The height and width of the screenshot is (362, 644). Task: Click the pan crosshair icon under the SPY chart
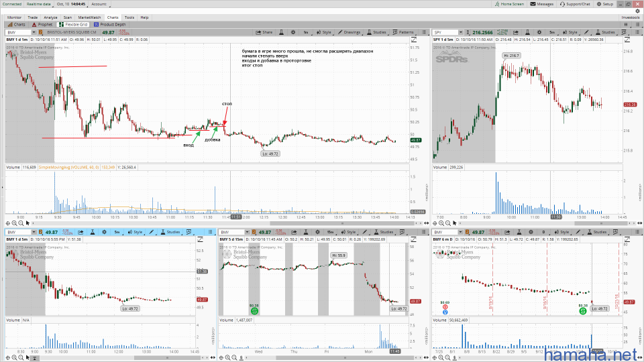[435, 223]
